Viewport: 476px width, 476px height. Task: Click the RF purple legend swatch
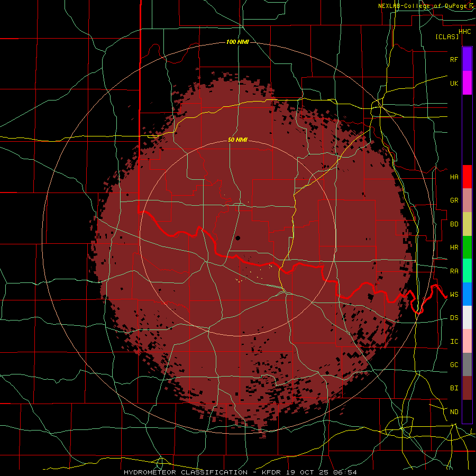point(467,59)
